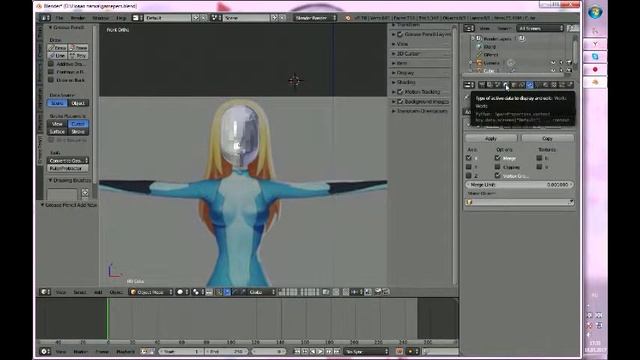The image size is (640, 360).
Task: Open the Object Mode dropdown
Action: pyautogui.click(x=151, y=292)
